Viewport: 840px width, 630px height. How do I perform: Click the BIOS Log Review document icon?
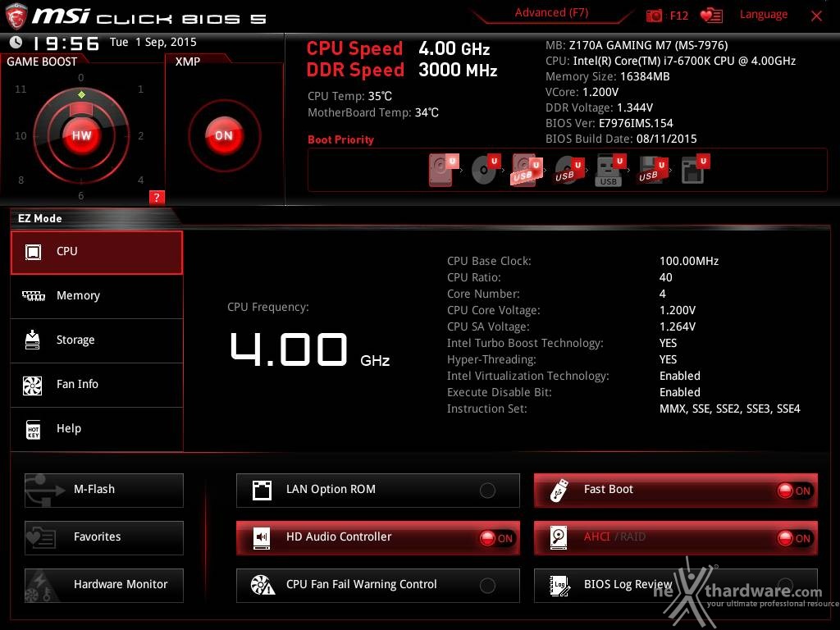pyautogui.click(x=559, y=586)
